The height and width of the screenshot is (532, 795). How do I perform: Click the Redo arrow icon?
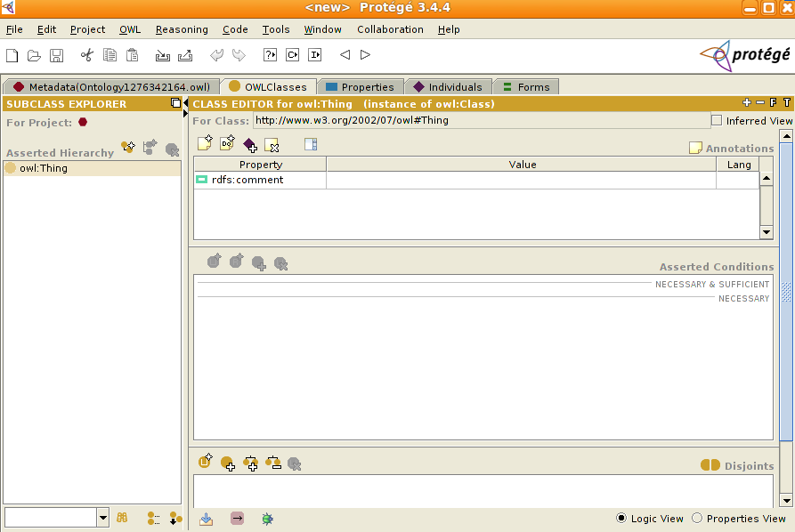(x=239, y=55)
